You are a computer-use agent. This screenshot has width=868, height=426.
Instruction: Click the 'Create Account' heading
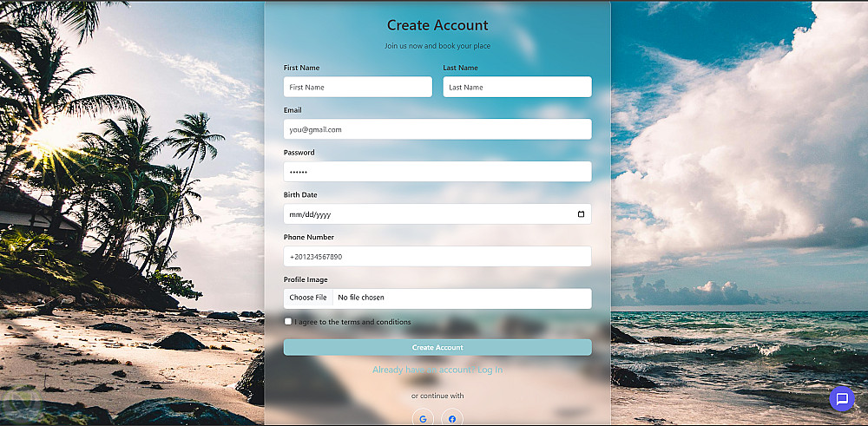point(437,25)
